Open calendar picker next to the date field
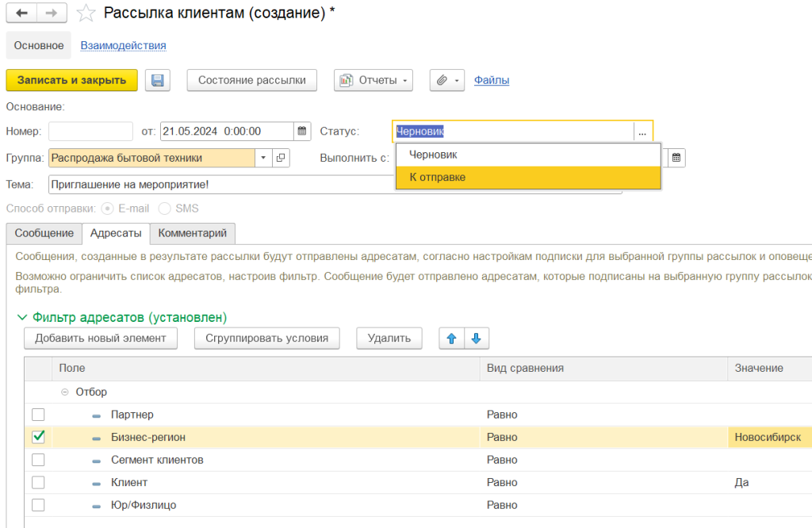Image resolution: width=812 pixels, height=528 pixels. (302, 131)
